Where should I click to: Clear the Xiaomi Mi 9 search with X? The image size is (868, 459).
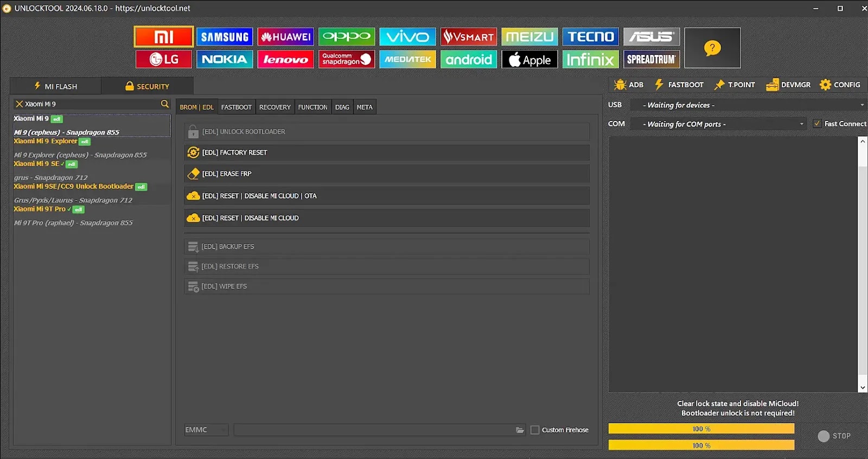pyautogui.click(x=19, y=104)
